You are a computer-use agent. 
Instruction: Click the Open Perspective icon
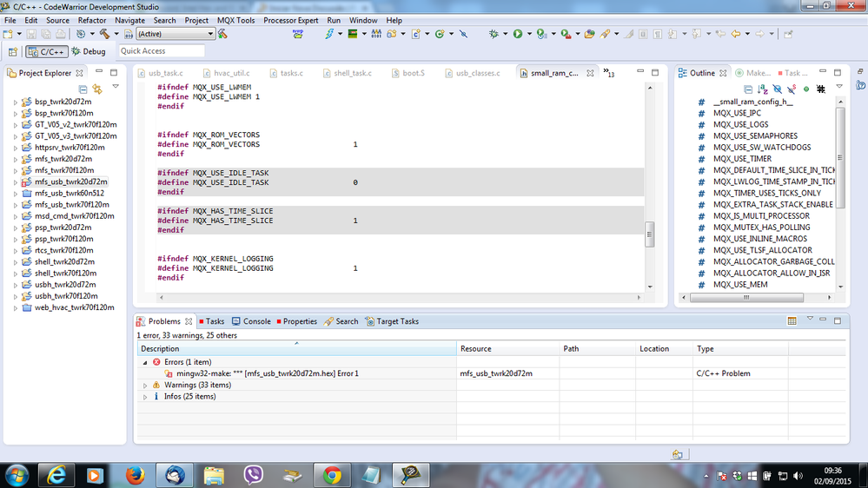coord(13,51)
